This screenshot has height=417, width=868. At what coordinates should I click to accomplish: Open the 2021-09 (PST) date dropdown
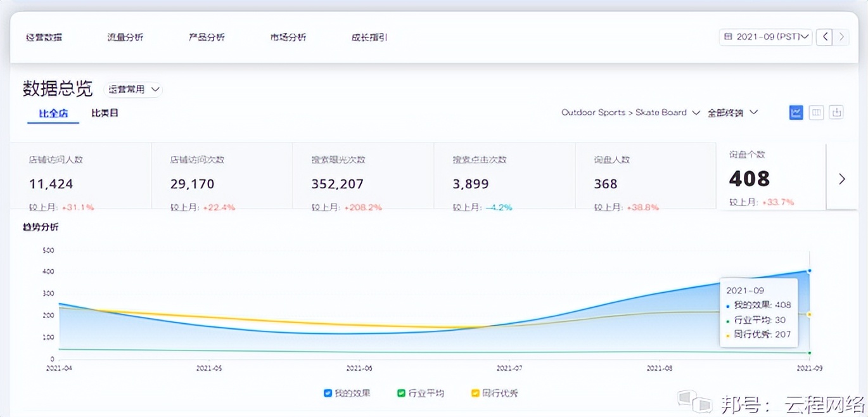pyautogui.click(x=765, y=37)
